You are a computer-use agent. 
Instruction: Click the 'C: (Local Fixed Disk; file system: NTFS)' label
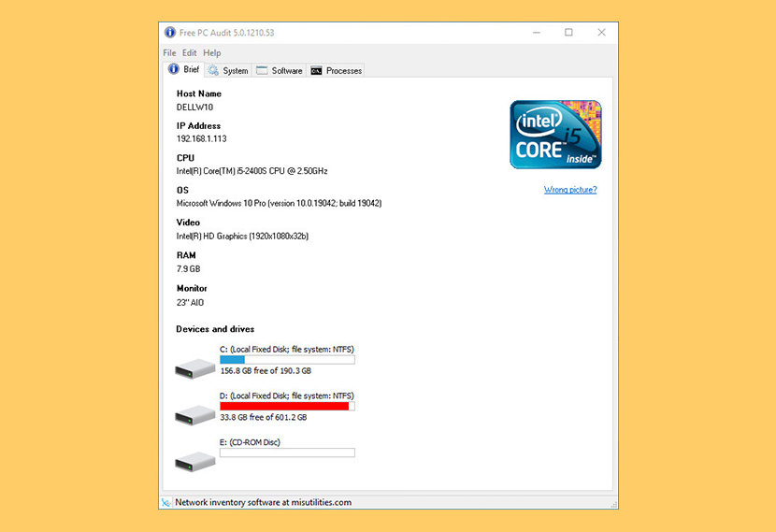click(x=286, y=350)
